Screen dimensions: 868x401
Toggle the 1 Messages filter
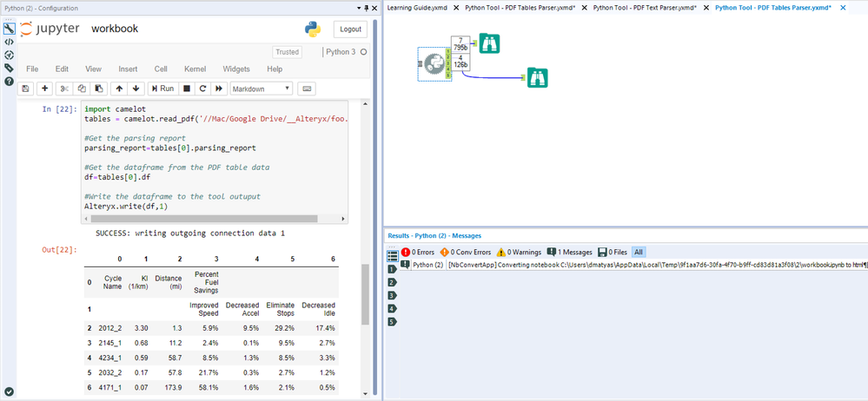(569, 253)
